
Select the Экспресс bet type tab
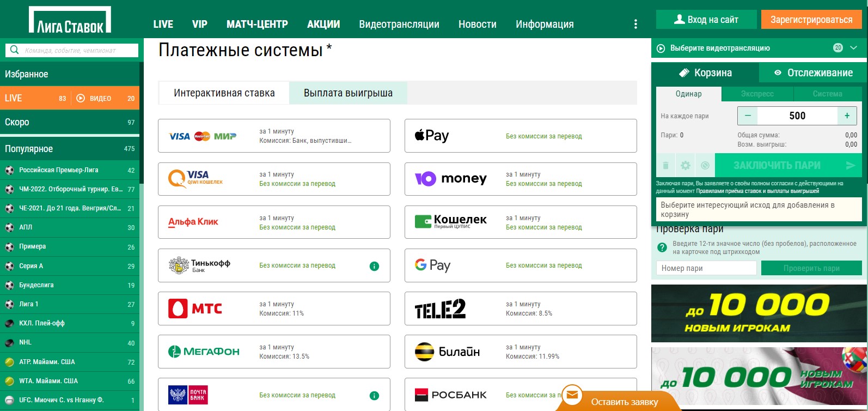click(757, 94)
